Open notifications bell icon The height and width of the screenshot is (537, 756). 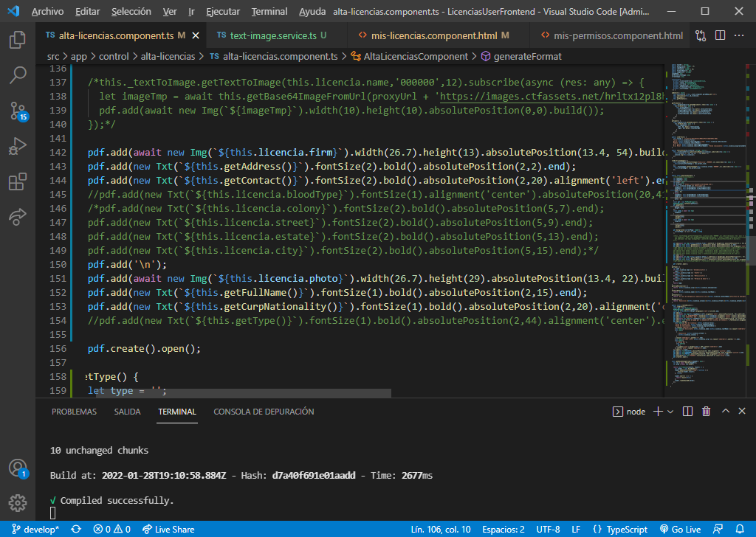pos(740,530)
